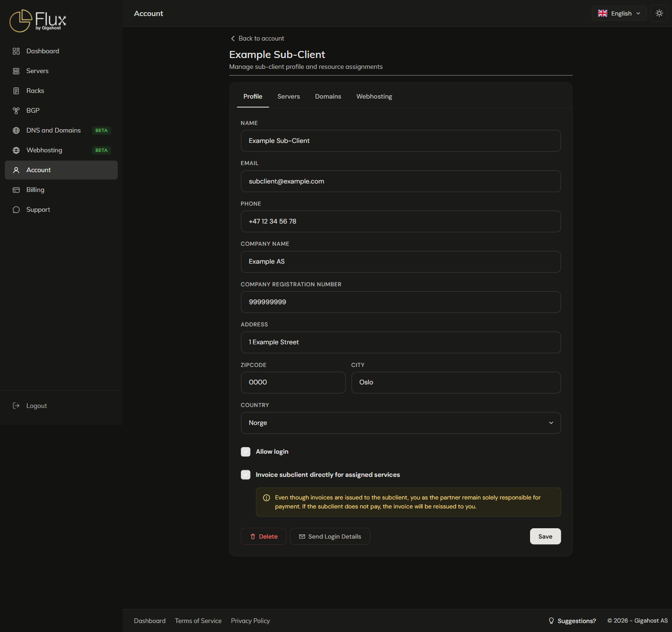672x632 pixels.
Task: Click the City field containing Oslo
Action: point(456,383)
